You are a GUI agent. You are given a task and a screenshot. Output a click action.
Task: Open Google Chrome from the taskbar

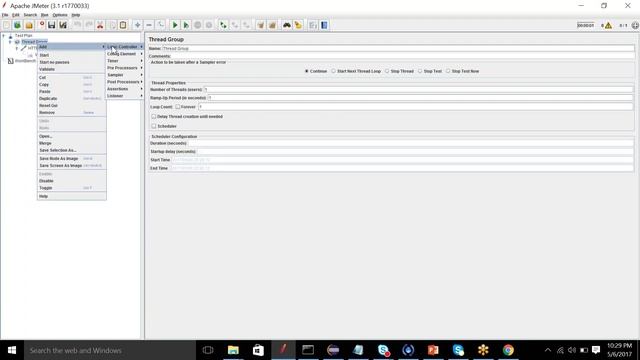click(508, 350)
